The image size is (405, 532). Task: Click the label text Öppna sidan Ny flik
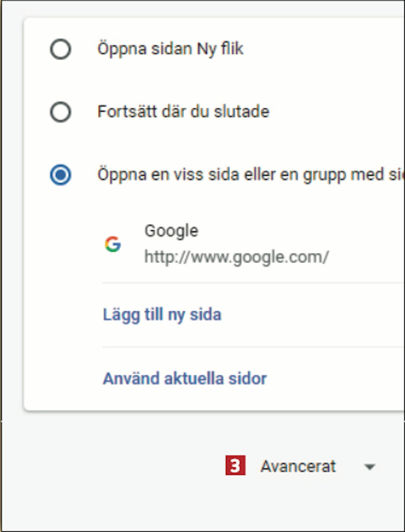170,49
